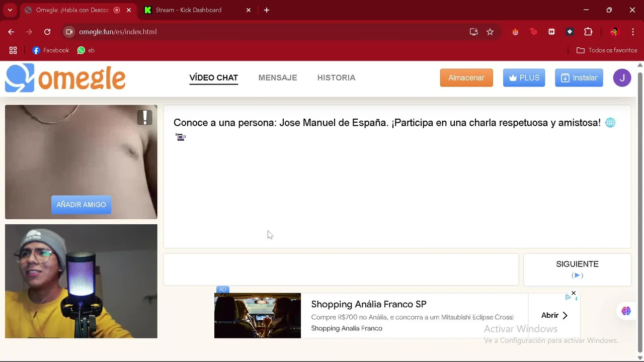
Task: Click the AdChoices info icon on the ad
Action: tap(568, 298)
